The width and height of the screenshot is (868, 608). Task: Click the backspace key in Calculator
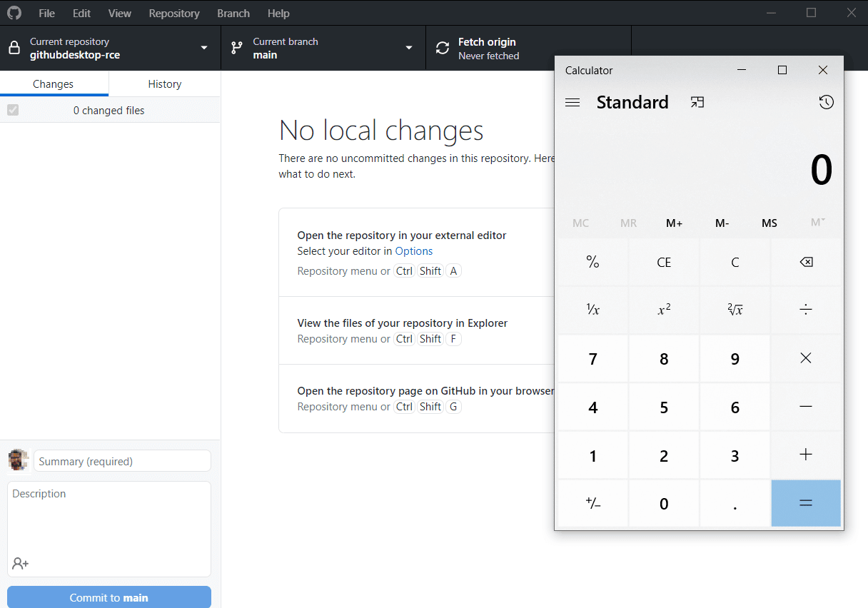pos(806,262)
